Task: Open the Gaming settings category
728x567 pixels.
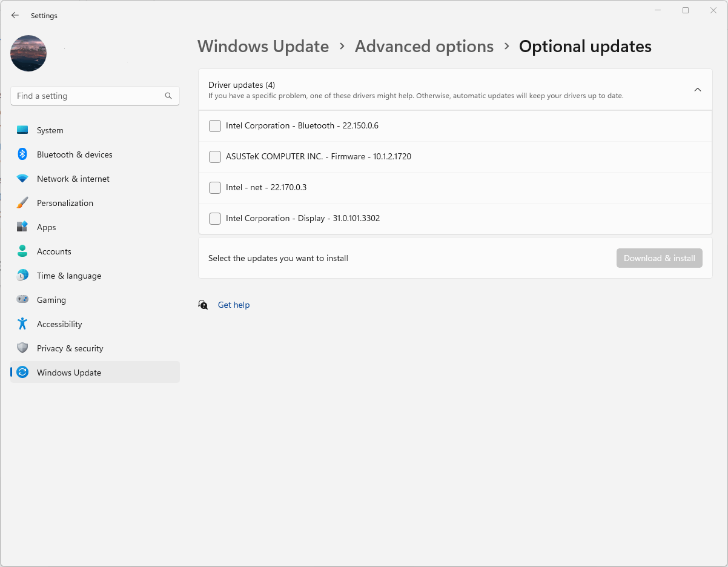Action: point(95,300)
